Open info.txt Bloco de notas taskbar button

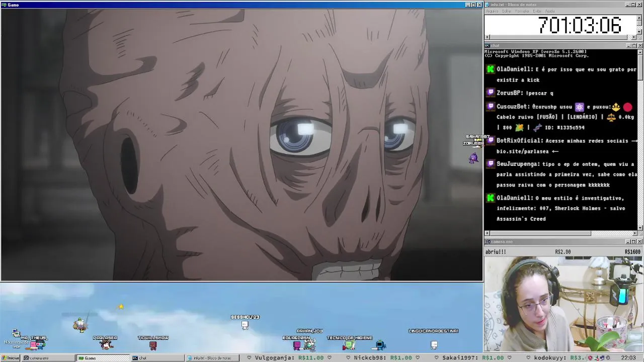coord(212,358)
